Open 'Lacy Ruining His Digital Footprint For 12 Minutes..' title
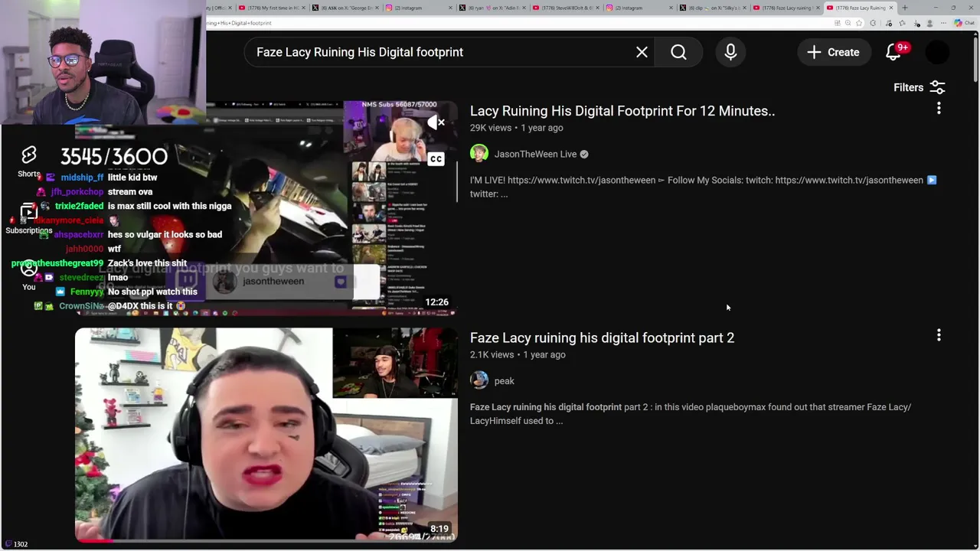Screen dimensions: 980x551 point(622,111)
